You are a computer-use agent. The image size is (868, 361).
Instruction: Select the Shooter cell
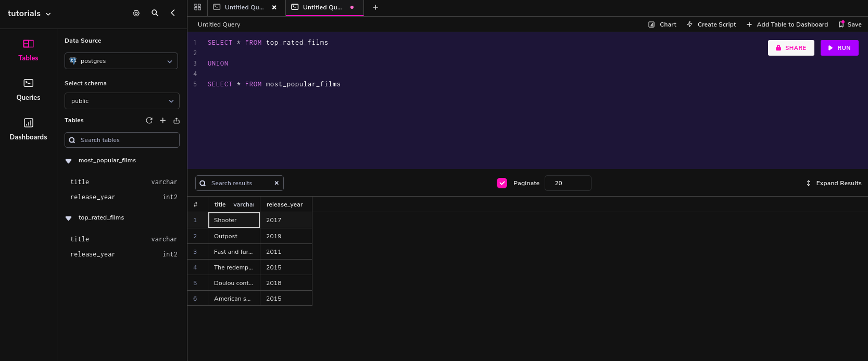(x=234, y=220)
